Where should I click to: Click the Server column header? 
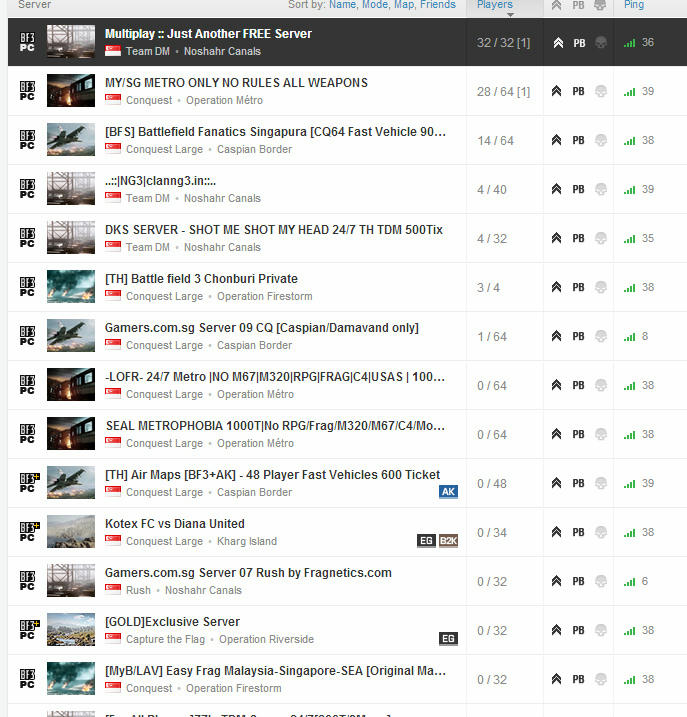tap(34, 5)
